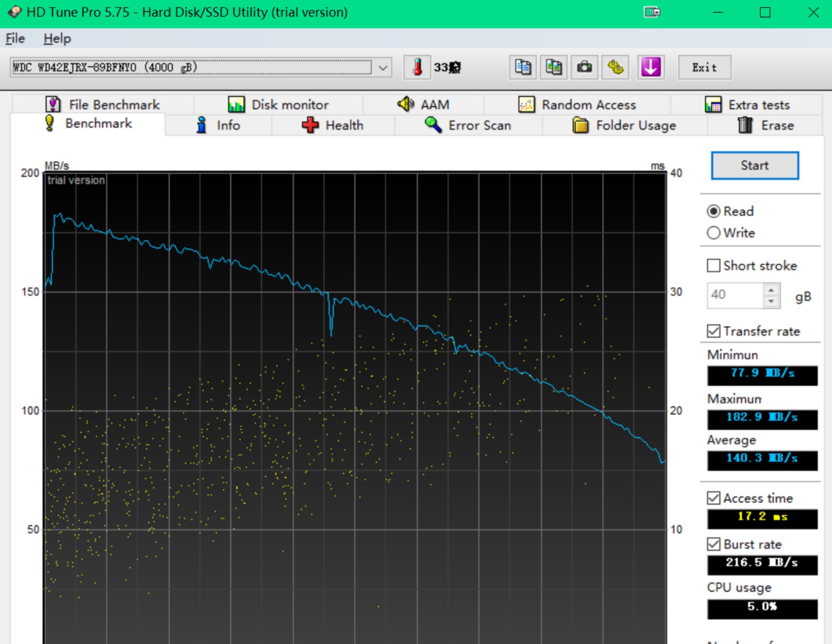The width and height of the screenshot is (832, 644).
Task: Click the Start benchmark button
Action: (755, 166)
